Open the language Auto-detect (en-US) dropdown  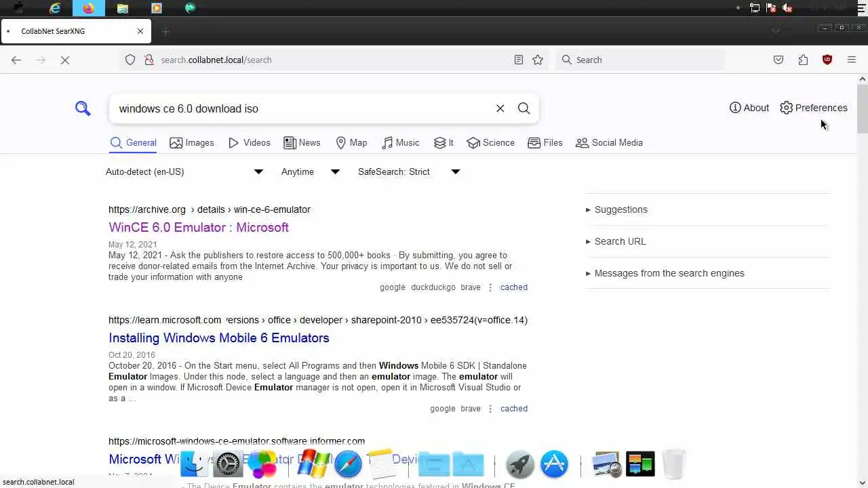tap(184, 171)
